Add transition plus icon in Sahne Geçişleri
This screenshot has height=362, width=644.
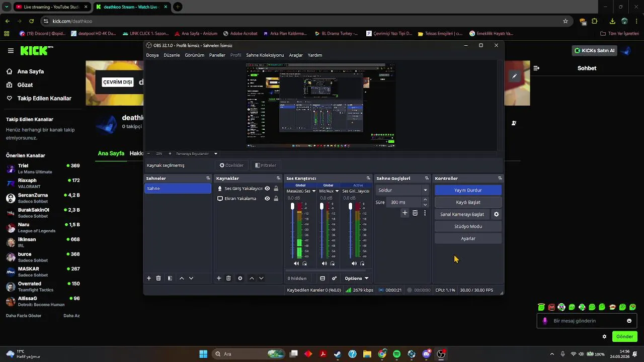pos(405,213)
